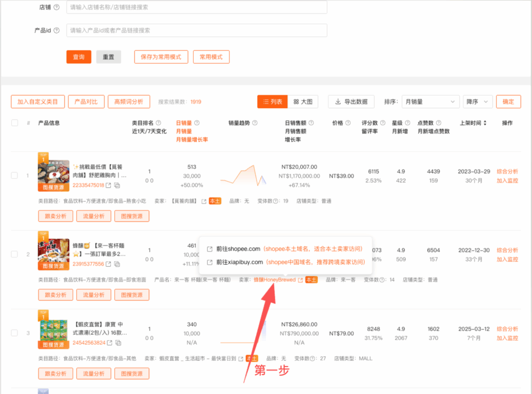Open external link icon next to ID 23915377556
532x394 pixels.
coord(109,264)
